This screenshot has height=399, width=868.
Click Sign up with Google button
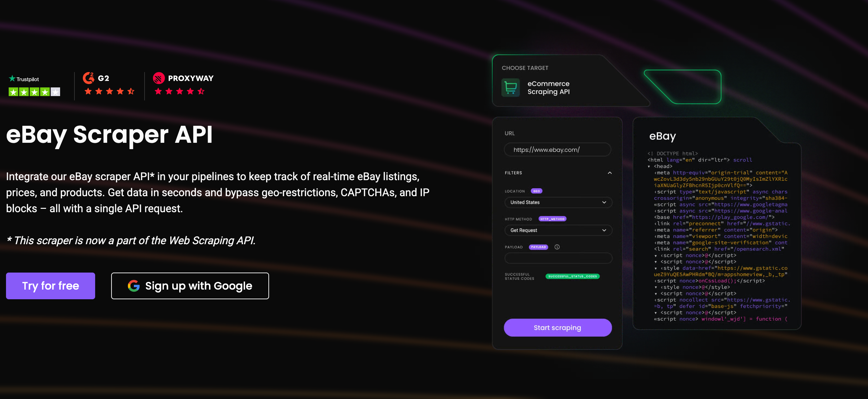[x=190, y=286]
